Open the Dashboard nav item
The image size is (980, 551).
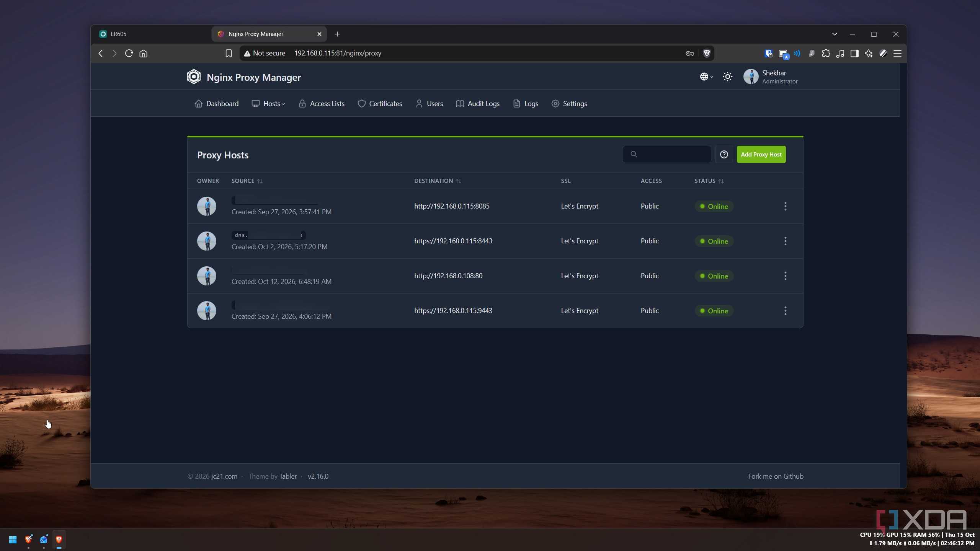click(217, 104)
